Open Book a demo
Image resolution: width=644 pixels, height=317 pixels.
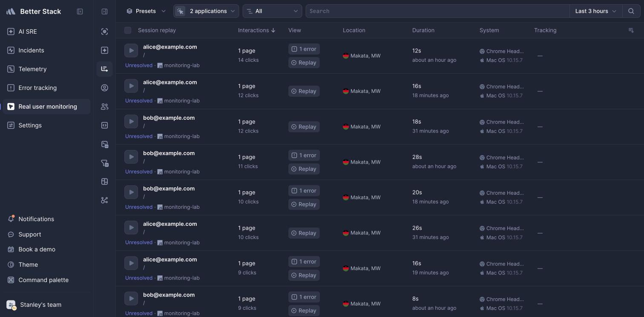[x=47, y=249]
